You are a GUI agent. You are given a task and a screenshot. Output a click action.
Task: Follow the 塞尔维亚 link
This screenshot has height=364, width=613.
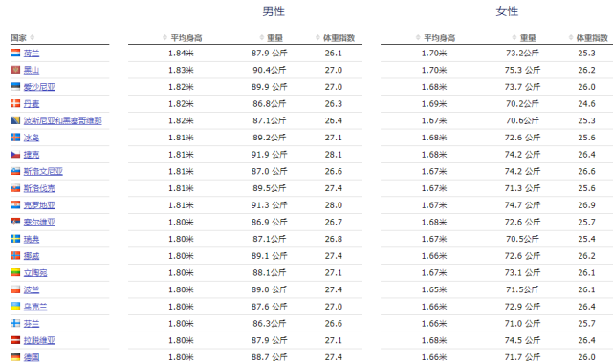[x=39, y=222]
